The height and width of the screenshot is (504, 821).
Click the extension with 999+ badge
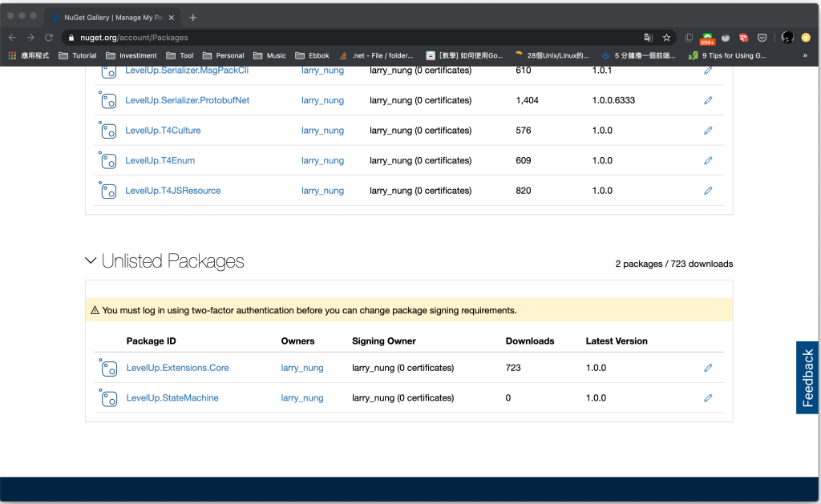707,38
